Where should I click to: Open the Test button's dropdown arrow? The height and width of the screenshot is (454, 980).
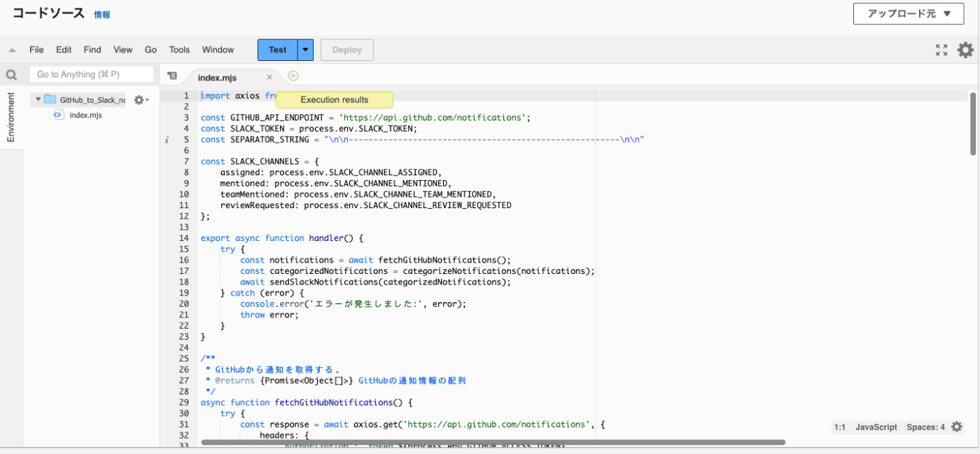pyautogui.click(x=304, y=50)
